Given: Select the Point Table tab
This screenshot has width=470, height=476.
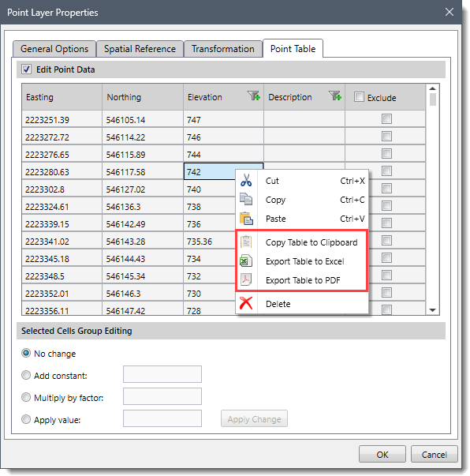Looking at the screenshot, I should click(293, 49).
